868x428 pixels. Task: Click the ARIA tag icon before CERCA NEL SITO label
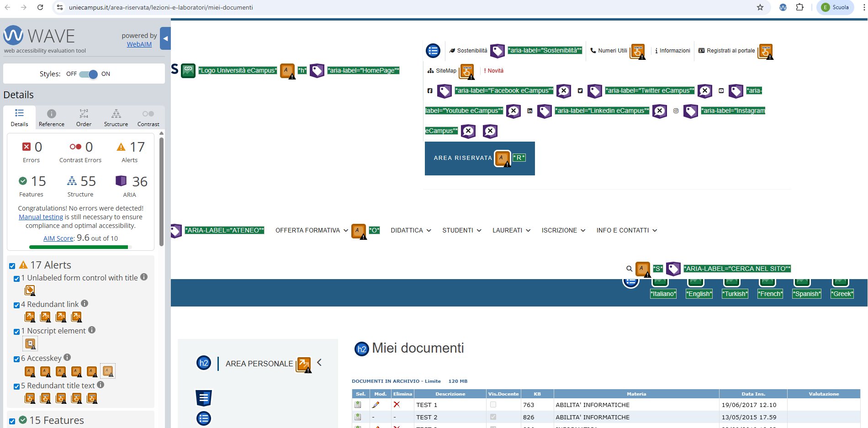tap(673, 269)
